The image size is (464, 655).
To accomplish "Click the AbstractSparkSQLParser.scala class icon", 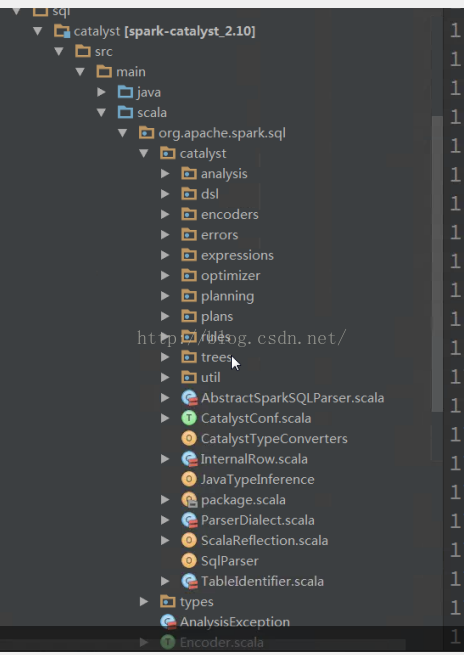I will pyautogui.click(x=189, y=398).
